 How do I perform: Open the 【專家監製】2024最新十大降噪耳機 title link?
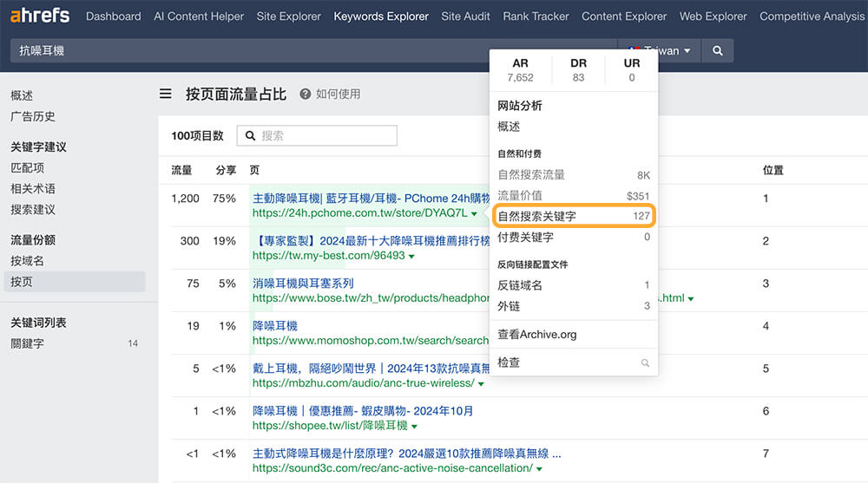371,241
